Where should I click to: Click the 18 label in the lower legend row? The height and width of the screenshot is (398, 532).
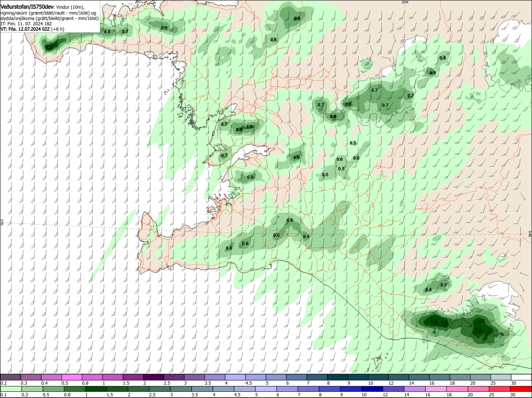(x=449, y=395)
